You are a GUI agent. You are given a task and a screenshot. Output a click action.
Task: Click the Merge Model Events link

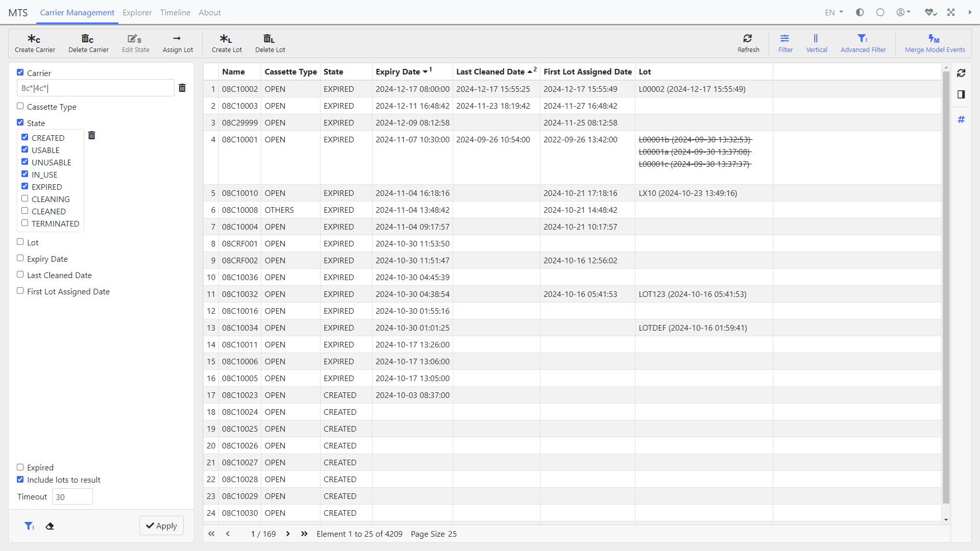pos(935,43)
